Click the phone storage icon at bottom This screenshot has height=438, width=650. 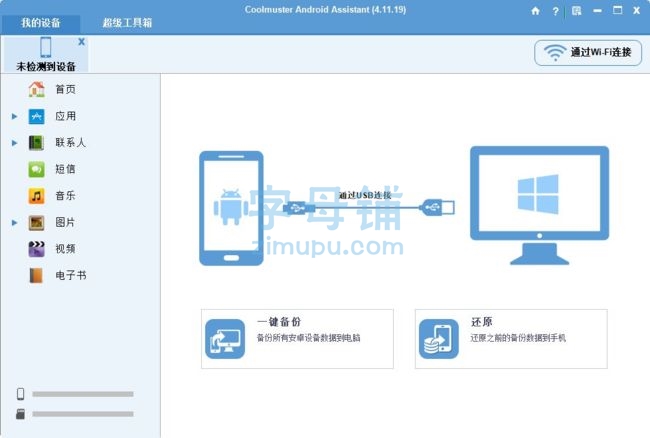pos(21,394)
